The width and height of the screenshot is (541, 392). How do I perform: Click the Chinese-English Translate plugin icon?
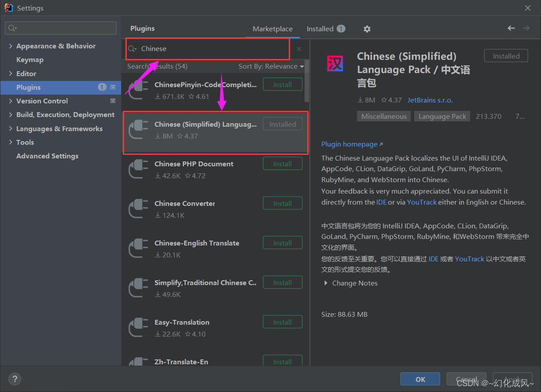pos(138,249)
